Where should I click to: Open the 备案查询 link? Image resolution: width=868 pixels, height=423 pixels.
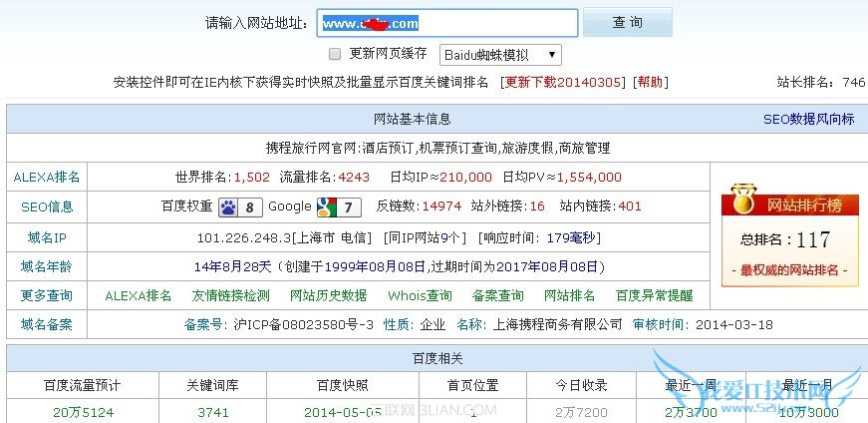tap(497, 295)
